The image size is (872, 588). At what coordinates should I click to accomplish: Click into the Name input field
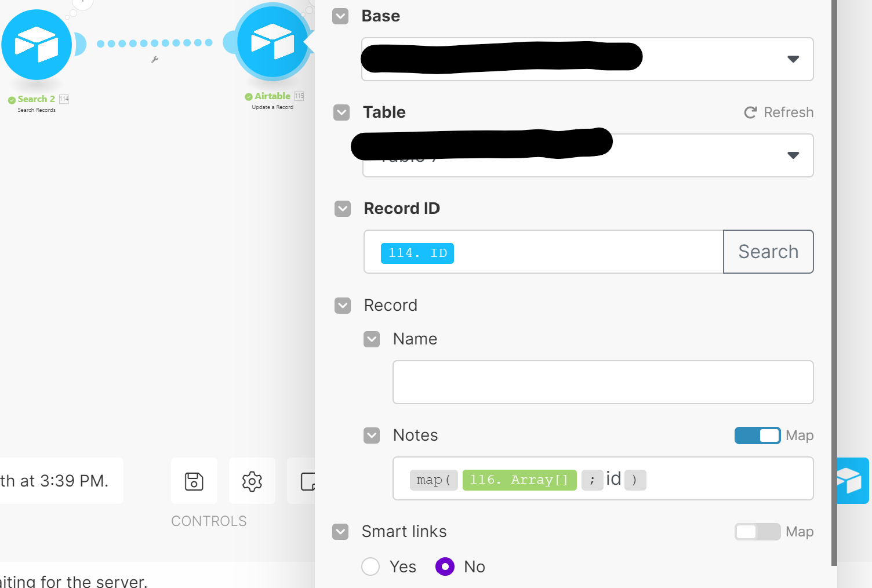[x=603, y=382]
